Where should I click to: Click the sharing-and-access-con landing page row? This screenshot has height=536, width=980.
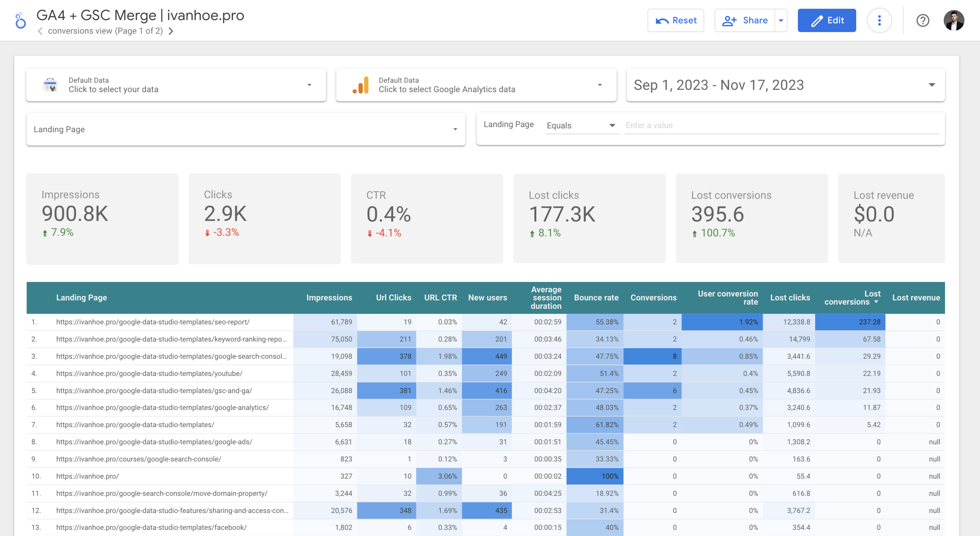172,510
